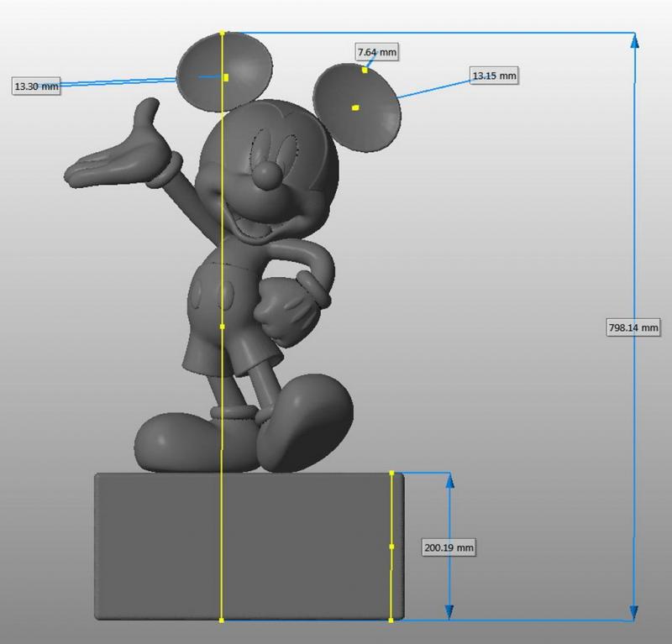Select yellow handle at top of left ear
Viewport: 672px width, 644px height.
tap(223, 34)
